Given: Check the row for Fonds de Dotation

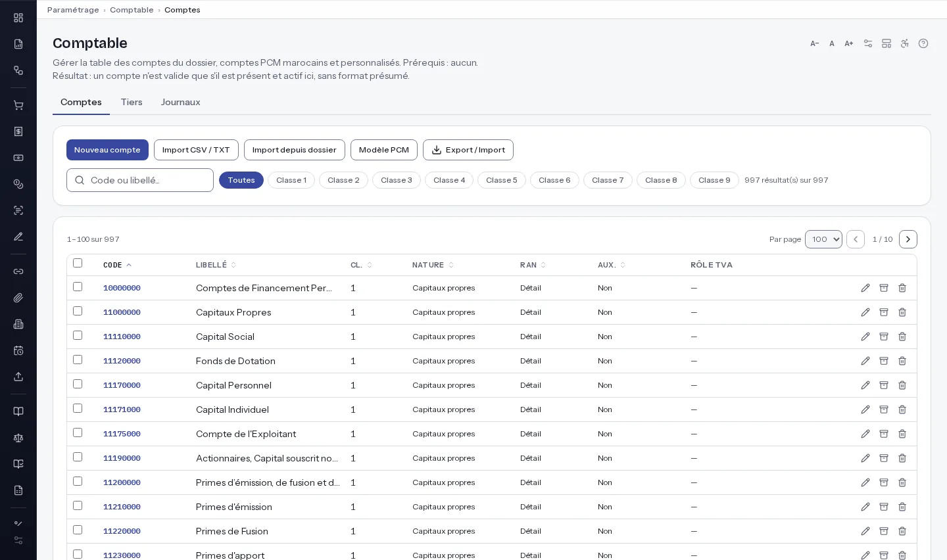Looking at the screenshot, I should (78, 360).
